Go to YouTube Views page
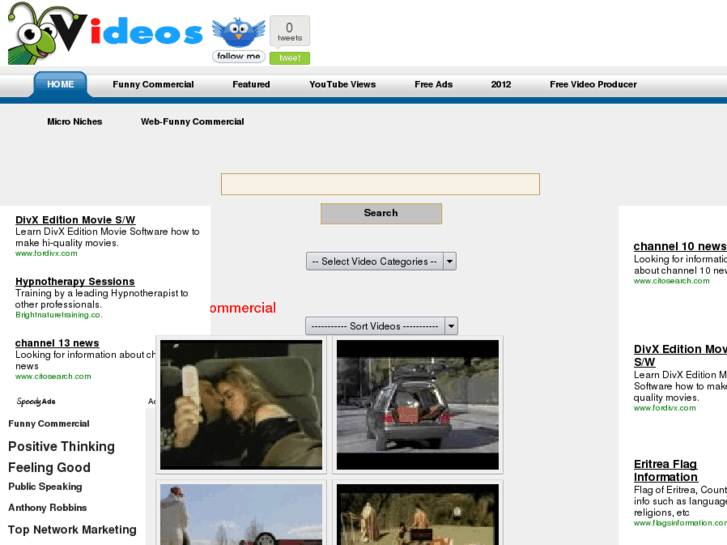 click(x=342, y=84)
